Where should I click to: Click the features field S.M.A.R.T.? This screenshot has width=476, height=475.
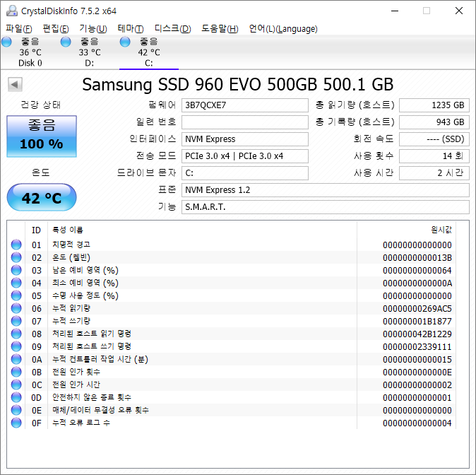click(x=326, y=207)
